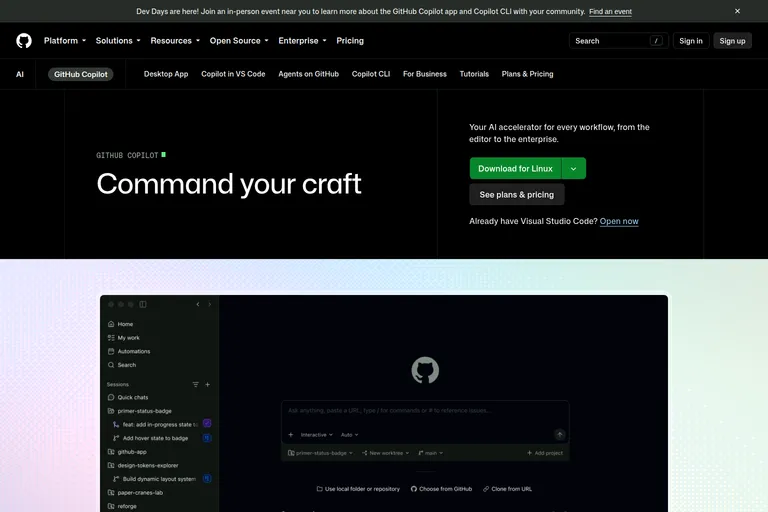The image size is (768, 512).
Task: Open the Copilot CLI sub-nav item
Action: coord(371,74)
